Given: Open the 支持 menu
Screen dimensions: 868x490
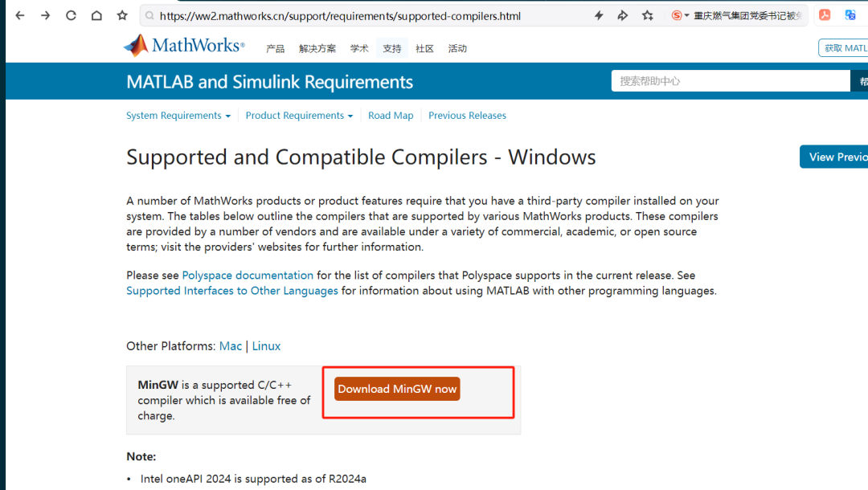Looking at the screenshot, I should pos(392,49).
